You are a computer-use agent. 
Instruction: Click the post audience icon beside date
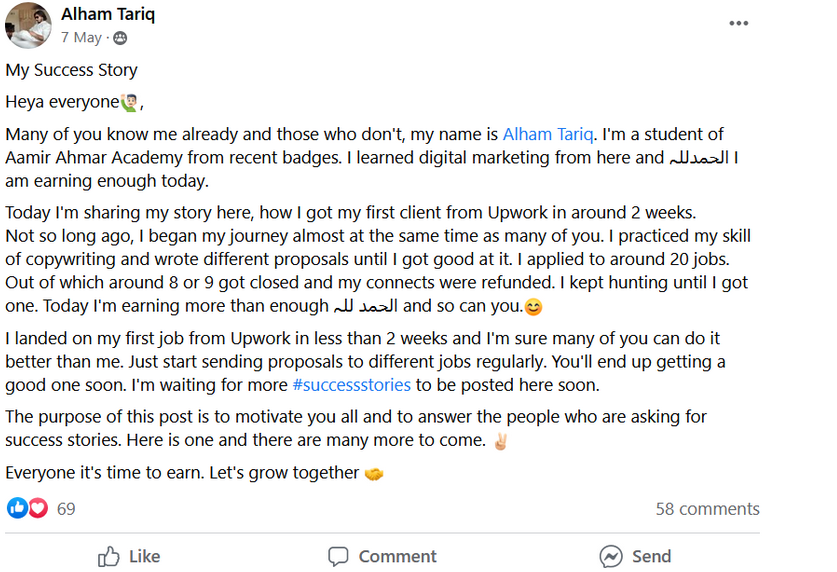point(120,38)
